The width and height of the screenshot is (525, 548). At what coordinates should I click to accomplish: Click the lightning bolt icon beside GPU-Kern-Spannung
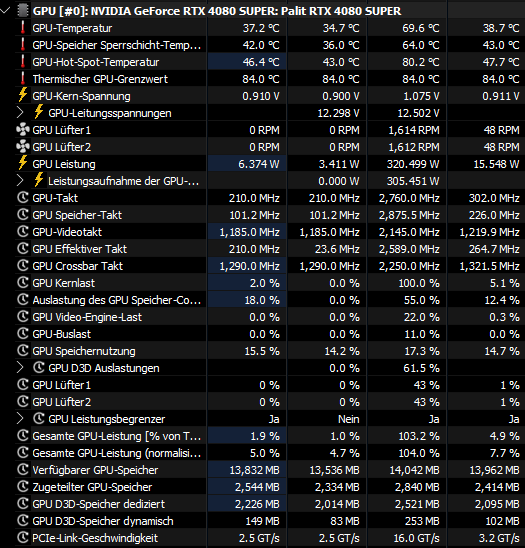pos(23,96)
